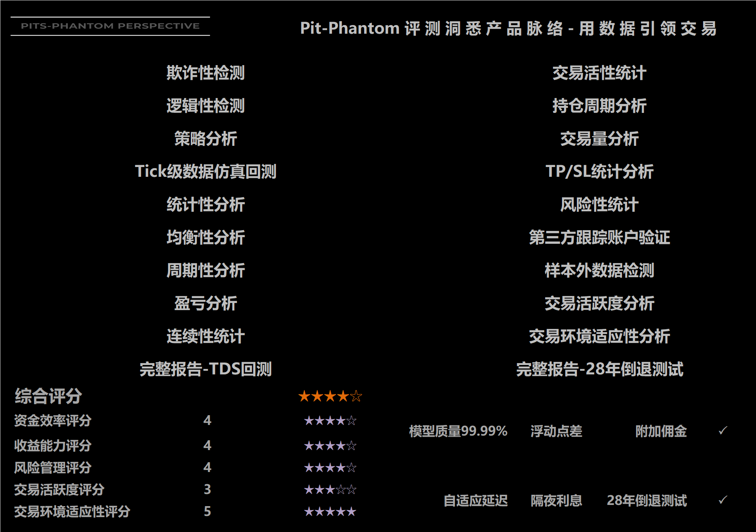Open the 逻辑性检测 section link

click(205, 106)
